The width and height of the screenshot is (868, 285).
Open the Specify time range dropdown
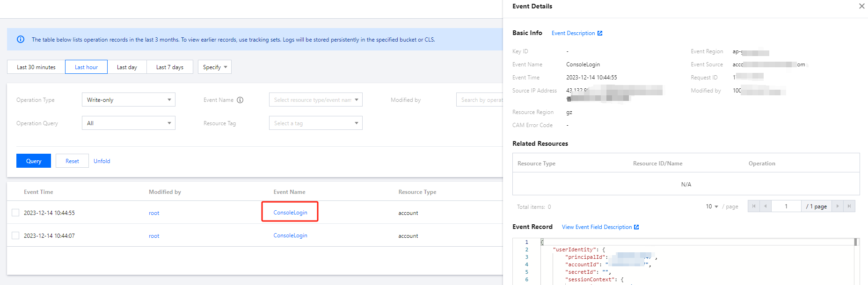214,67
